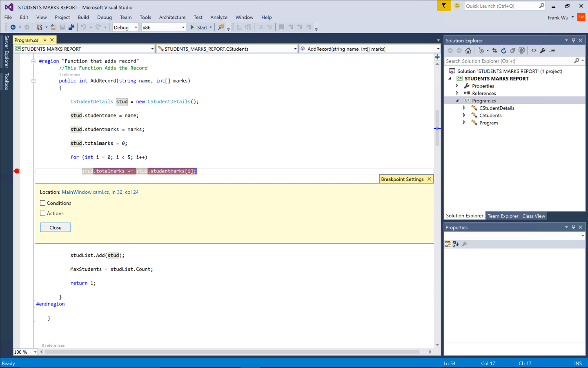588x368 pixels.
Task: Click the MainWindow.xaml.cs location link
Action: pyautogui.click(x=100, y=192)
